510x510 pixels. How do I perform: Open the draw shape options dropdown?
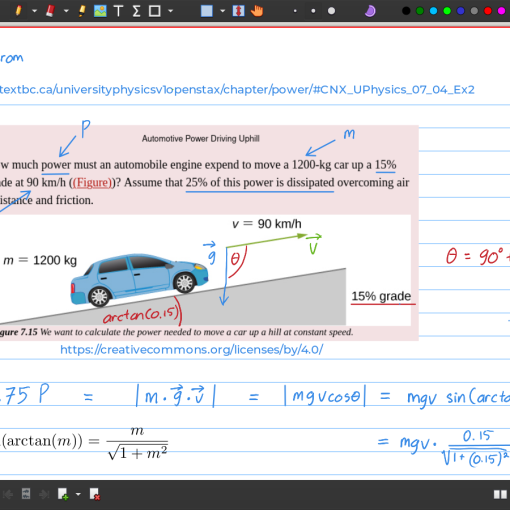(x=171, y=11)
